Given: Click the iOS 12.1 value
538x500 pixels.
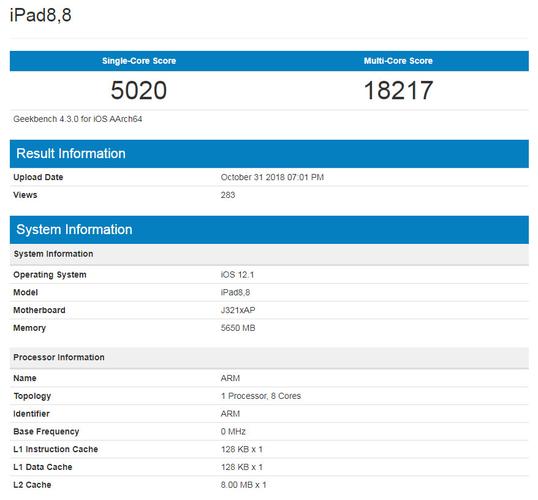Looking at the screenshot, I should click(237, 275).
